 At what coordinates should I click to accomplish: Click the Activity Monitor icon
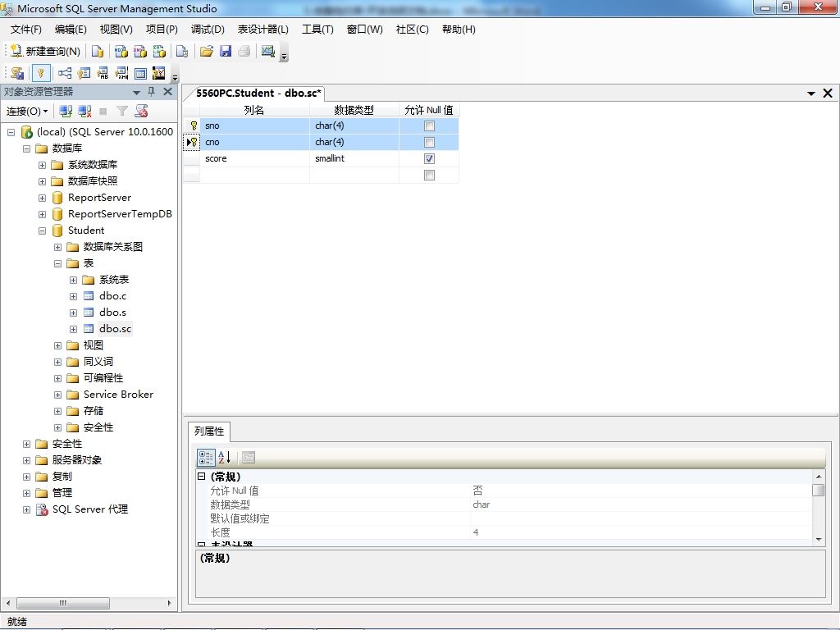[x=268, y=51]
